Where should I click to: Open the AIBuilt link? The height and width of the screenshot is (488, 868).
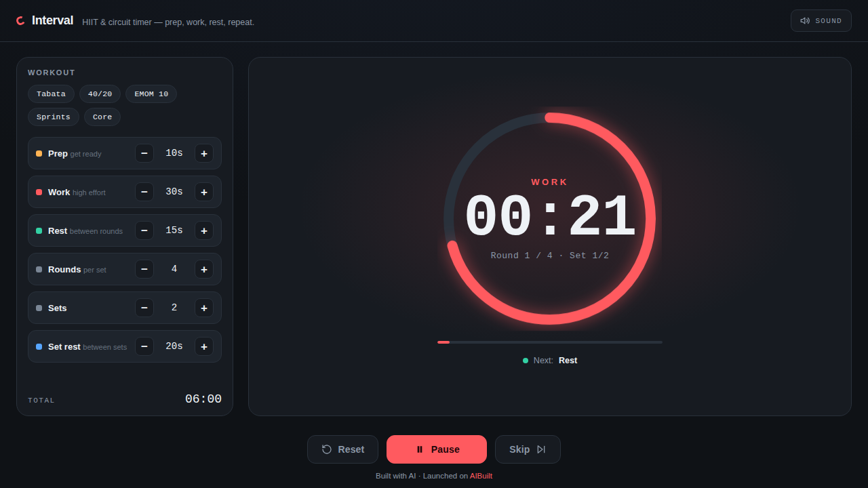pos(481,476)
